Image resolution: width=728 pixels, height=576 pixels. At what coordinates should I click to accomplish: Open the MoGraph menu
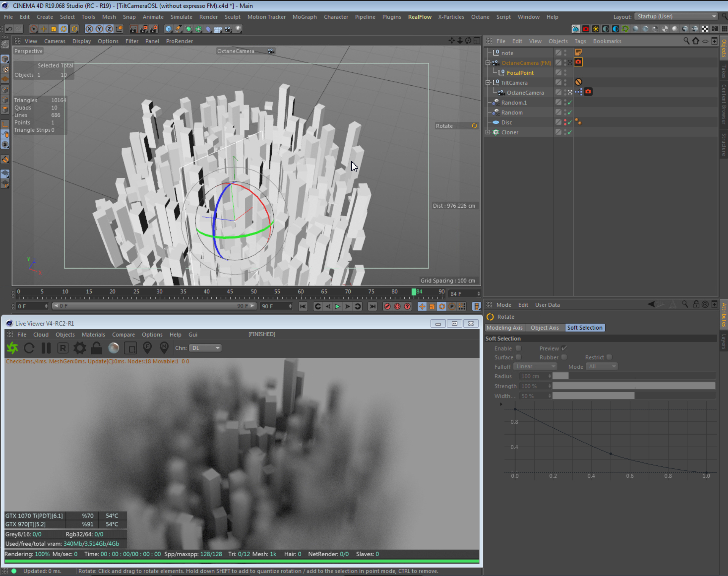tap(304, 17)
